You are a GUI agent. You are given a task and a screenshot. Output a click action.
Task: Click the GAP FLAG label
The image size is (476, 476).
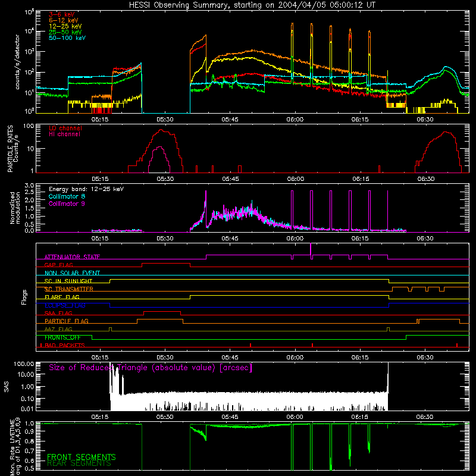pos(58,265)
